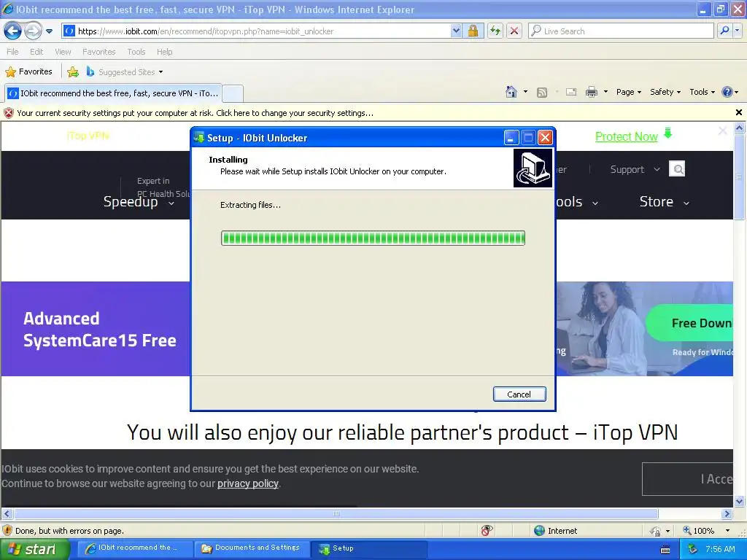The height and width of the screenshot is (560, 747).
Task: Expand the Page command menu
Action: pyautogui.click(x=628, y=92)
